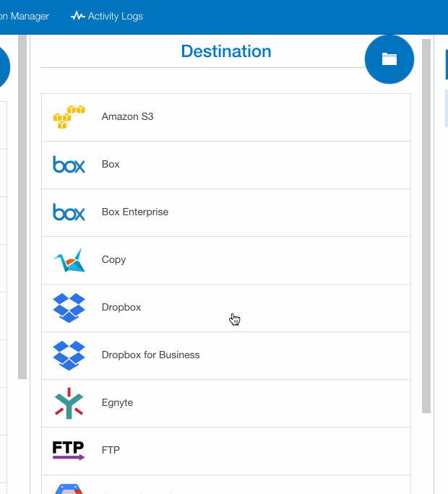Screen dimensions: 448x494
Task: Click the FTP logo icon
Action: point(69,451)
